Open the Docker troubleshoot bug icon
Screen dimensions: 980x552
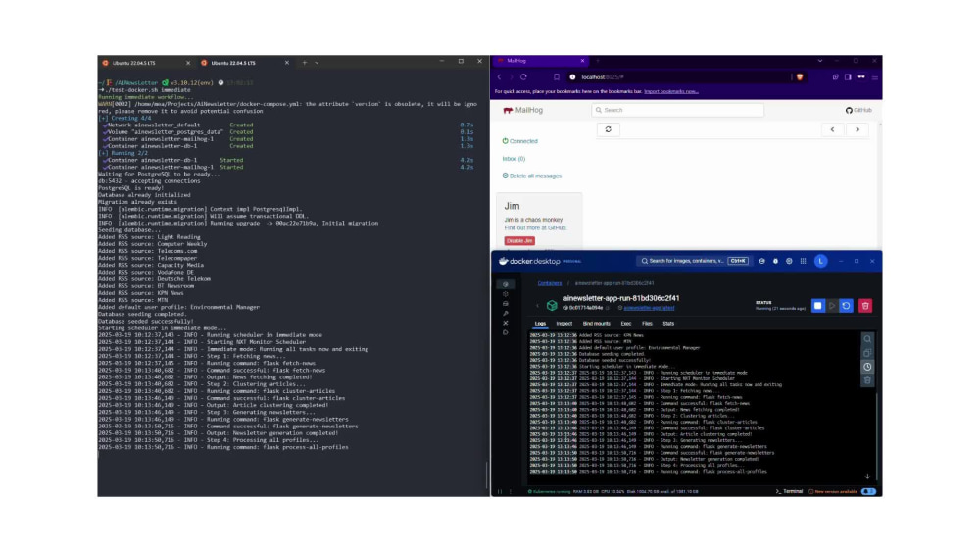775,261
